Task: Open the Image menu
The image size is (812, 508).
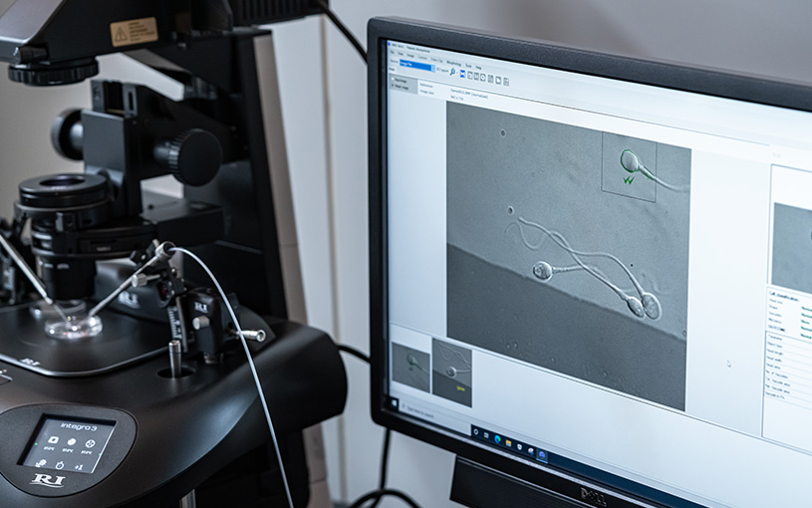Action: [x=410, y=56]
